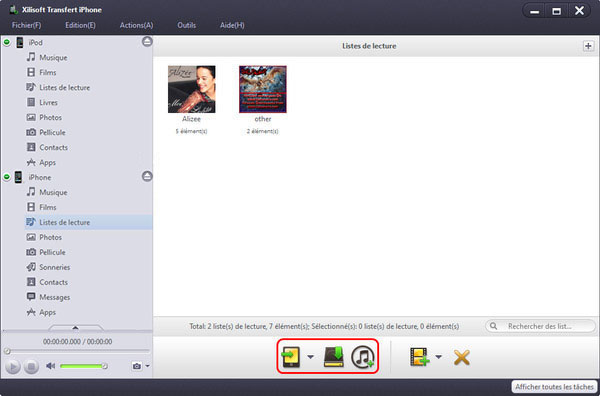
Task: Click the playback time 00:00:00.000 display
Action: pos(77,341)
